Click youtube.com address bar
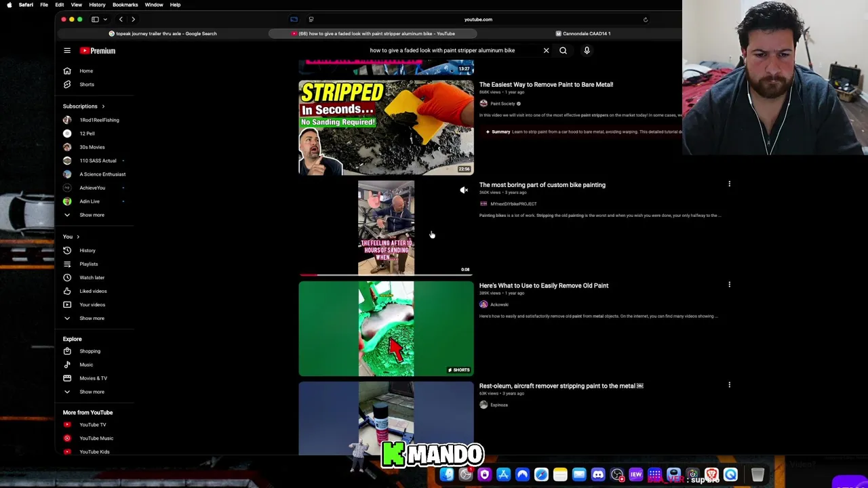Viewport: 868px width, 488px height. (x=478, y=19)
